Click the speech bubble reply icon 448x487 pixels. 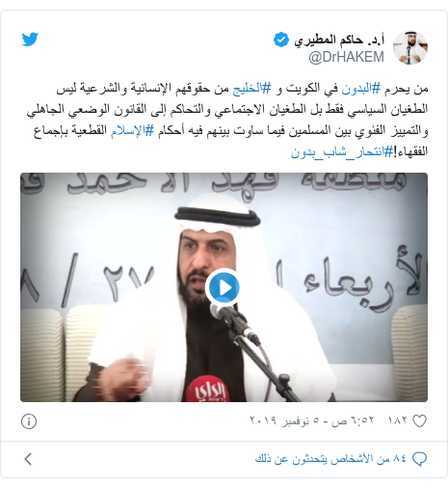pyautogui.click(x=419, y=459)
